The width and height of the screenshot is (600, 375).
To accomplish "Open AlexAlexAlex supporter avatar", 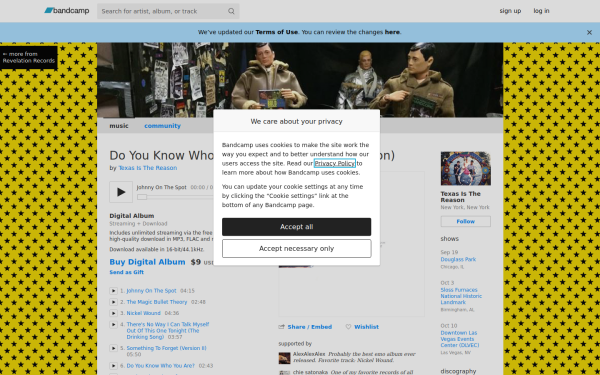I will [284, 358].
